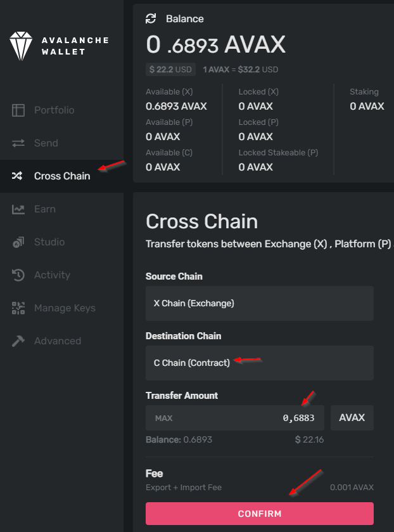Click the AVAX token label box
394x532 pixels.
(352, 418)
